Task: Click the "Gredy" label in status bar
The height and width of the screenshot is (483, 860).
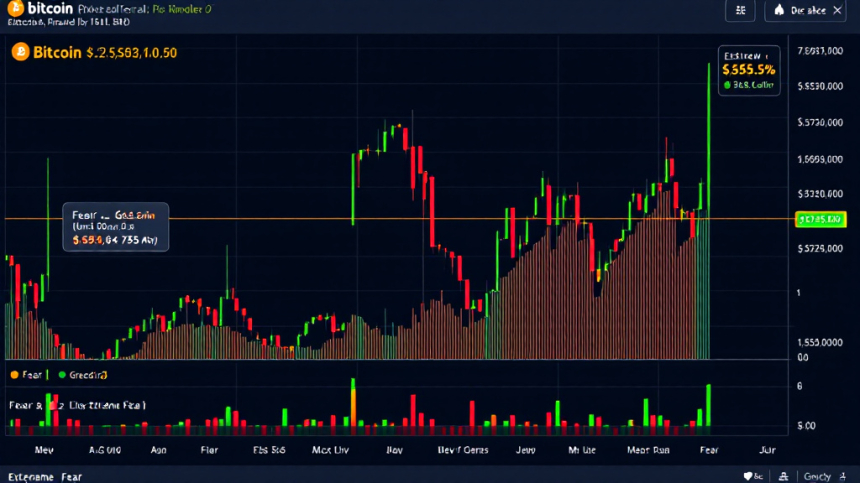Action: point(817,476)
